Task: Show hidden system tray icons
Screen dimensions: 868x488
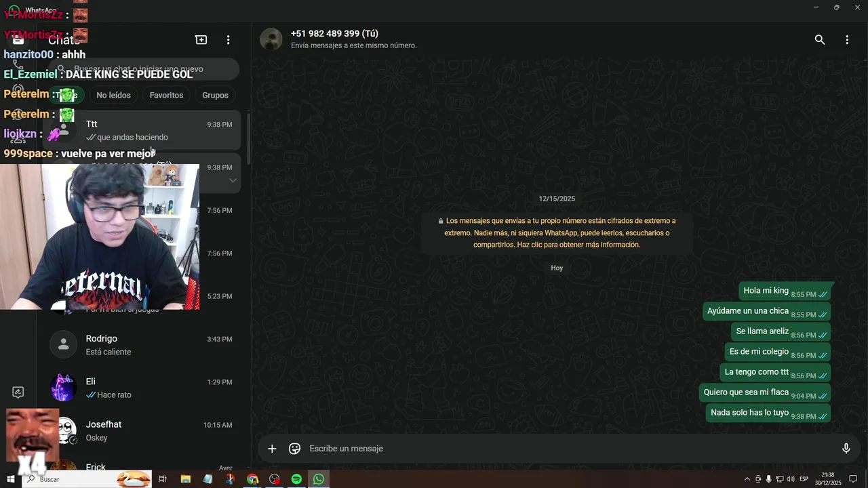Action: 747,479
